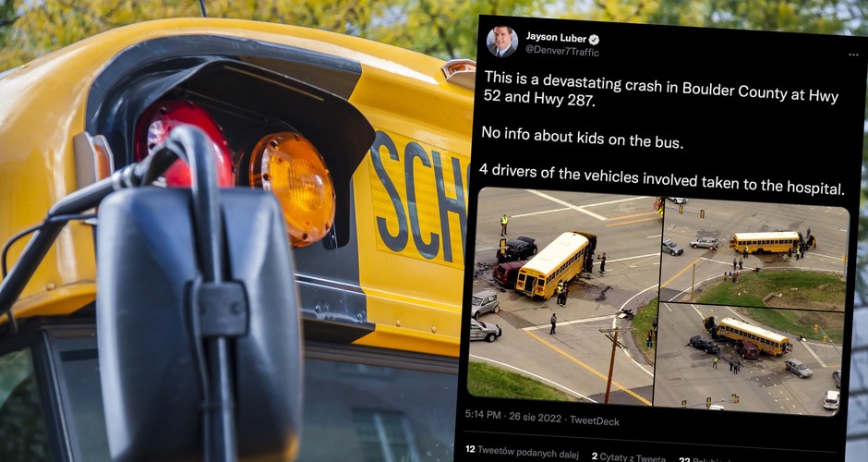
Task: Select the No info about kids line
Action: pos(583,138)
